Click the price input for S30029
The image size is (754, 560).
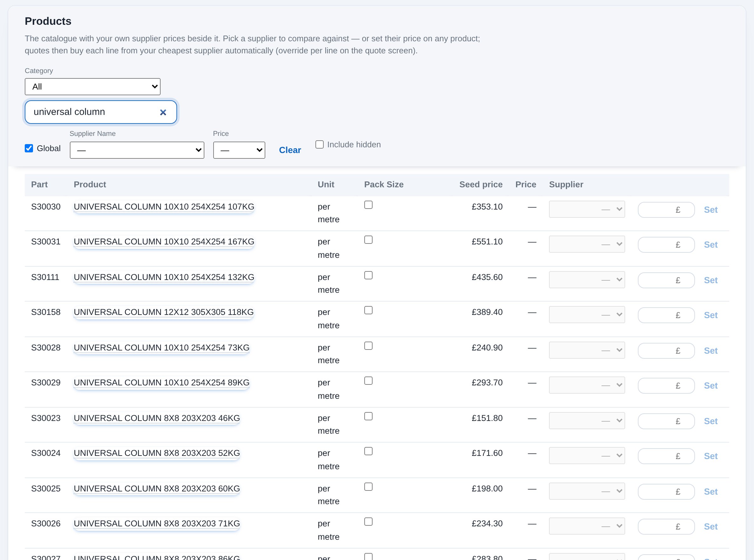pyautogui.click(x=666, y=386)
